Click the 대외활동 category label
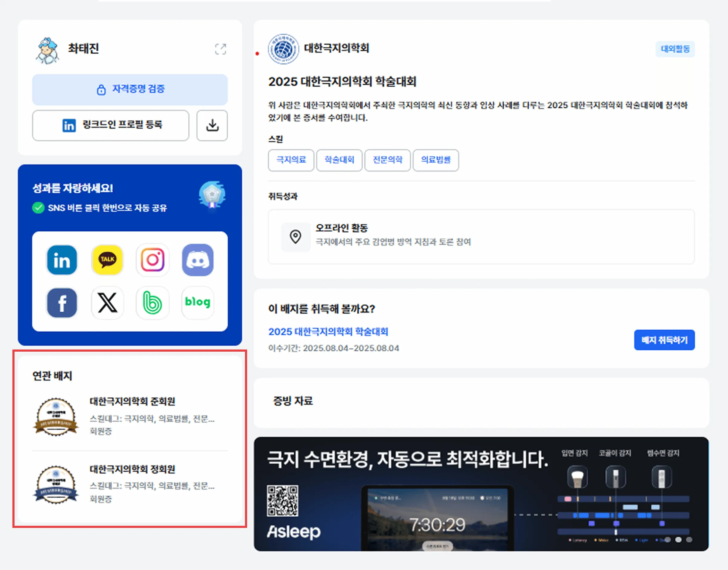This screenshot has width=728, height=570. coord(675,49)
